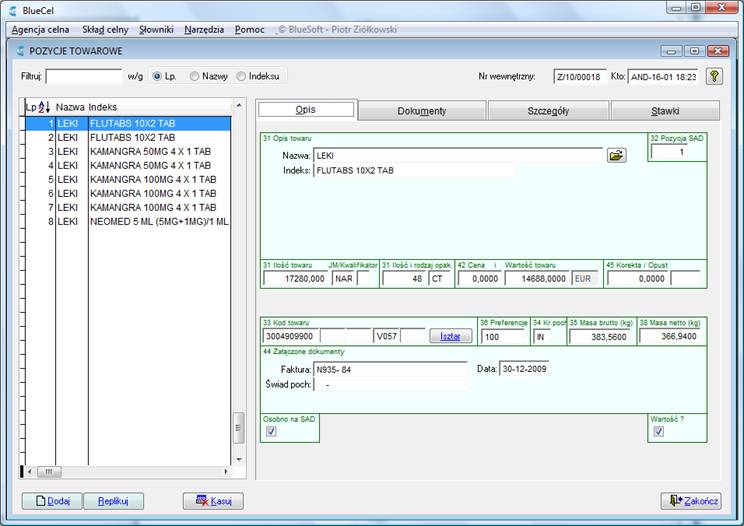Screen dimensions: 744x526
Task: Click the list vertical scrollbar up arrow
Action: pos(239,105)
